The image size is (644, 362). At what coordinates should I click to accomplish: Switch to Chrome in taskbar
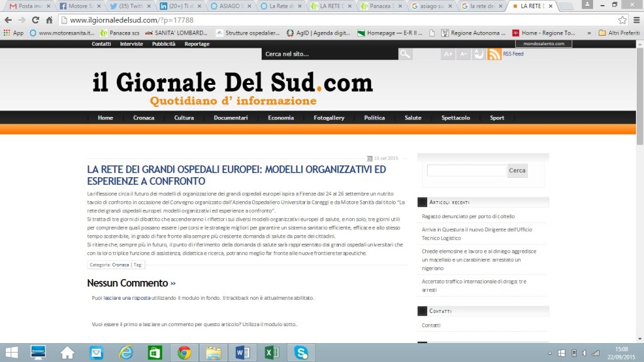184,353
